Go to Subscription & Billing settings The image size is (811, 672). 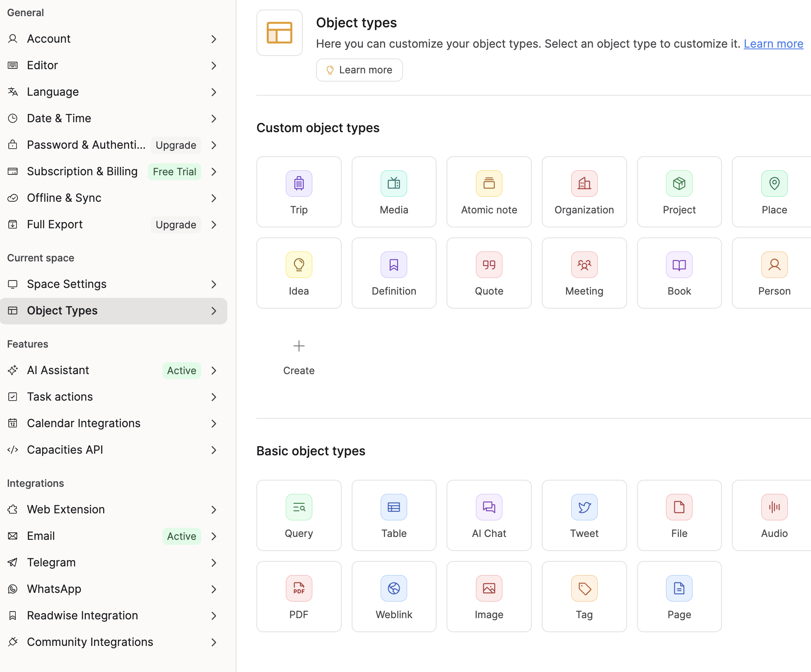coord(82,172)
